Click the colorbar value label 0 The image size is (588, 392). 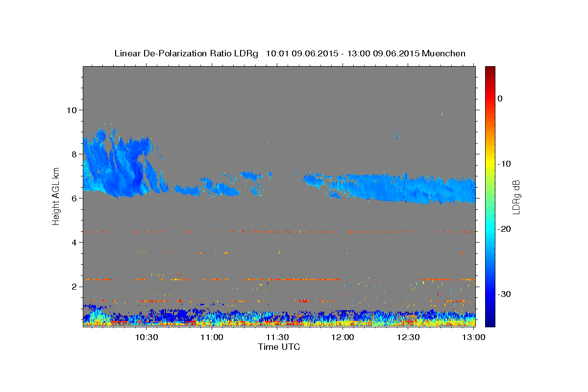(x=500, y=98)
